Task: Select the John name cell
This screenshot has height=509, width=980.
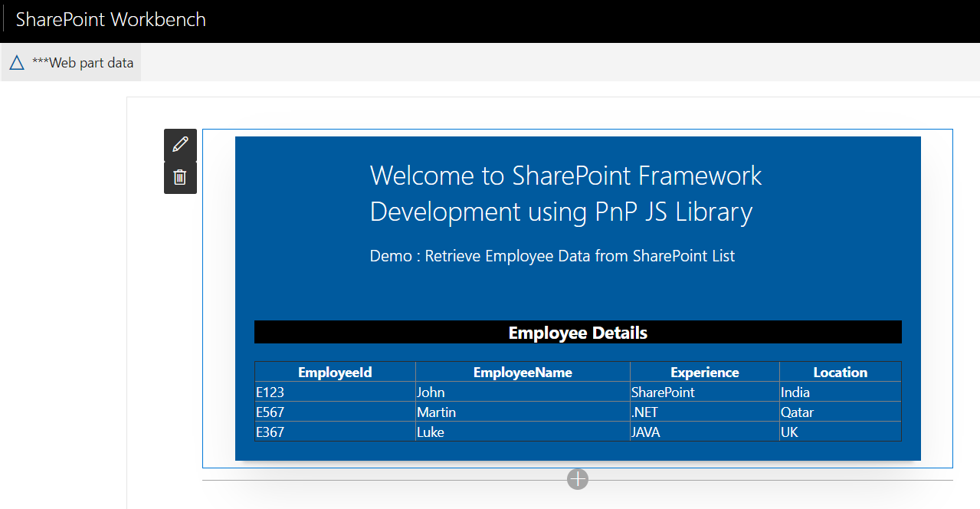Action: pyautogui.click(x=523, y=392)
